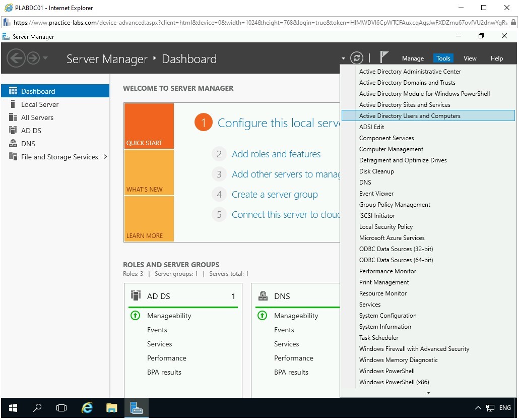Open Internet Explorer from taskbar
The image size is (519, 420).
click(87, 408)
